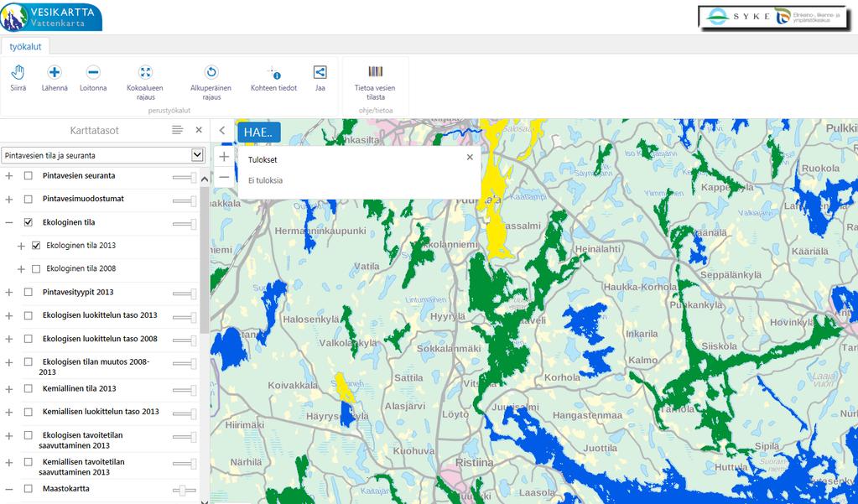This screenshot has width=858, height=504.
Task: Enable Pintavesimuodostumat checkbox
Action: pos(29,200)
